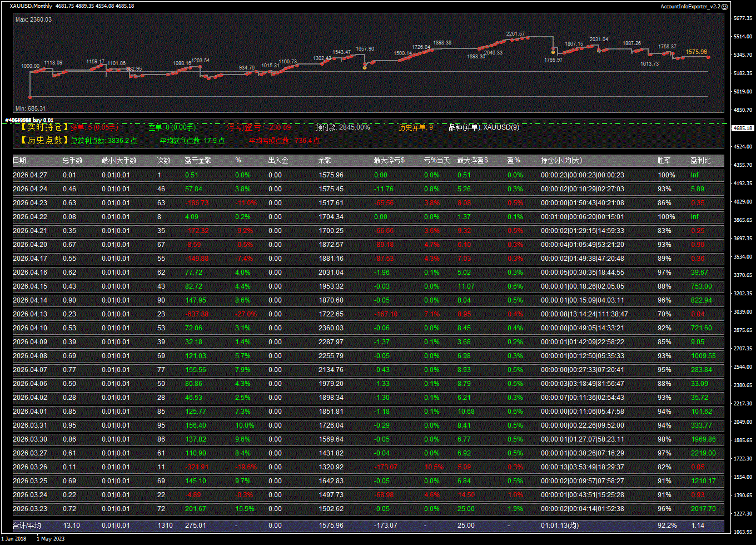Select the buy 0.01 order line label
Viewport: 756px width, 545px height.
click(x=29, y=120)
